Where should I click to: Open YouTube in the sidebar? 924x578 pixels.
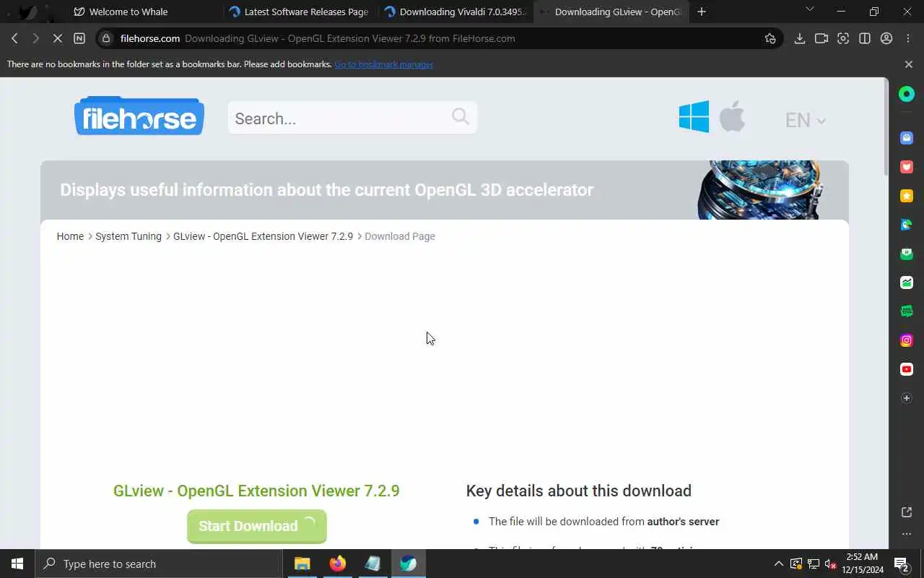coord(907,369)
